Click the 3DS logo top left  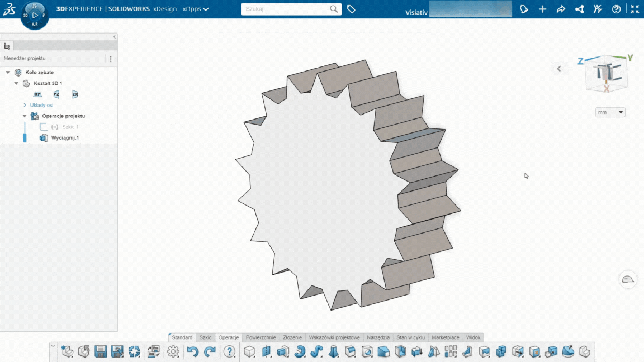coord(9,9)
